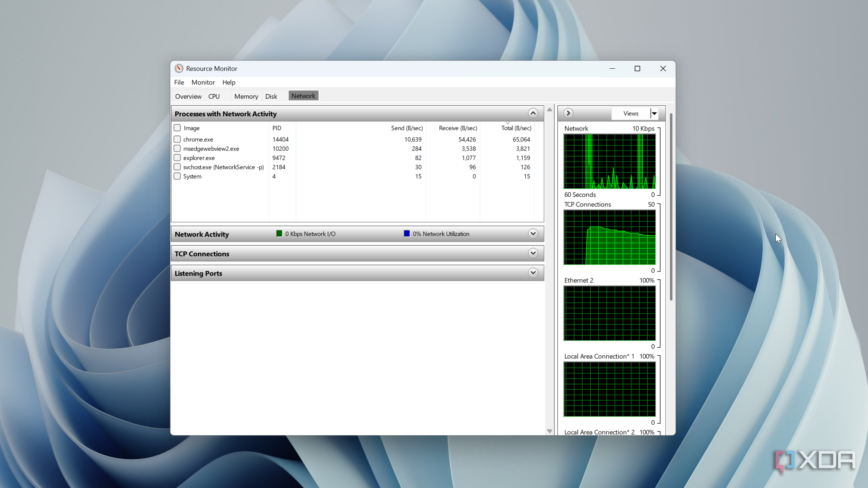Click chrome.exe send value 10,639

point(413,140)
